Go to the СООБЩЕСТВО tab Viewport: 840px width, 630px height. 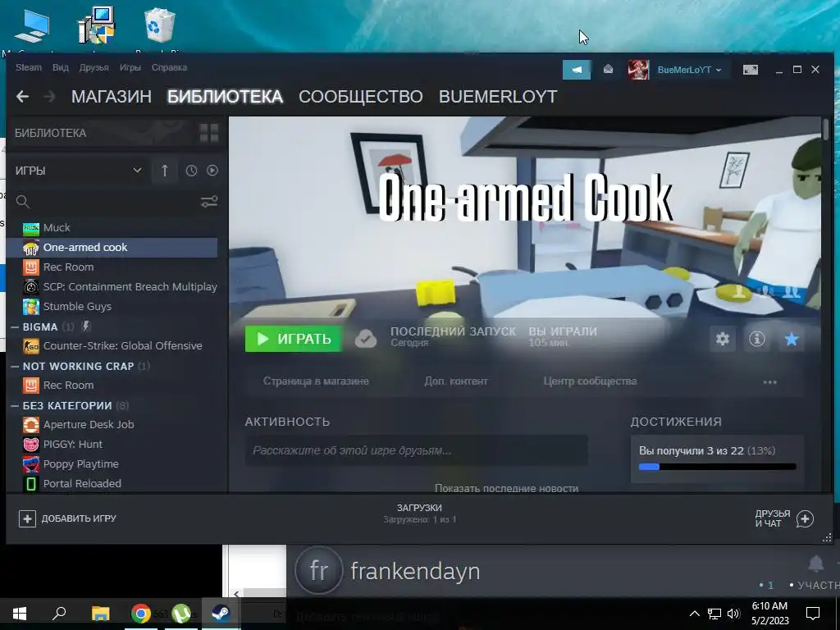pos(361,97)
